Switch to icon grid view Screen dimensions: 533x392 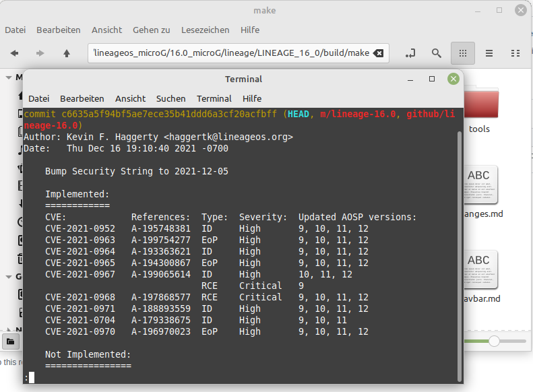click(x=463, y=53)
